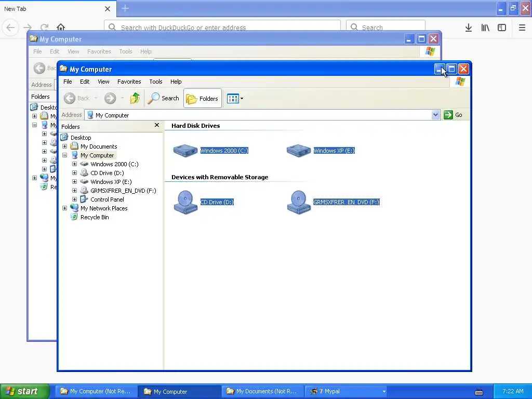
Task: Click the Up folder toolbar icon
Action: coord(135,98)
